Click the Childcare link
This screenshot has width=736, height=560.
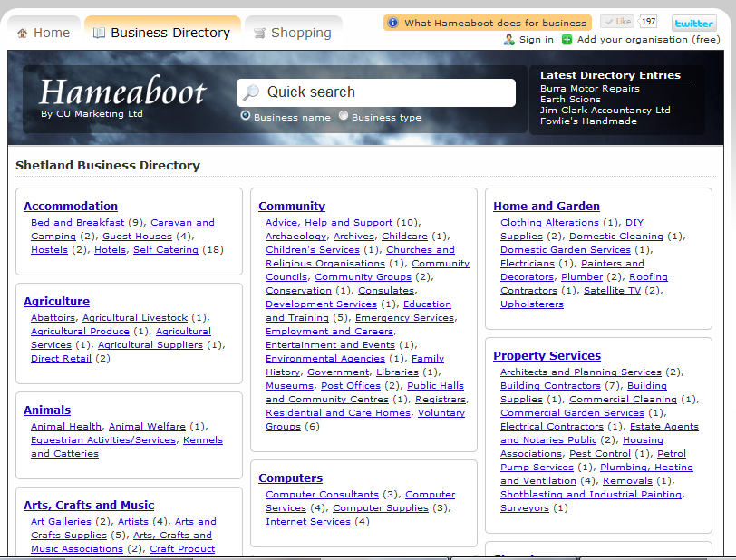pyautogui.click(x=404, y=237)
